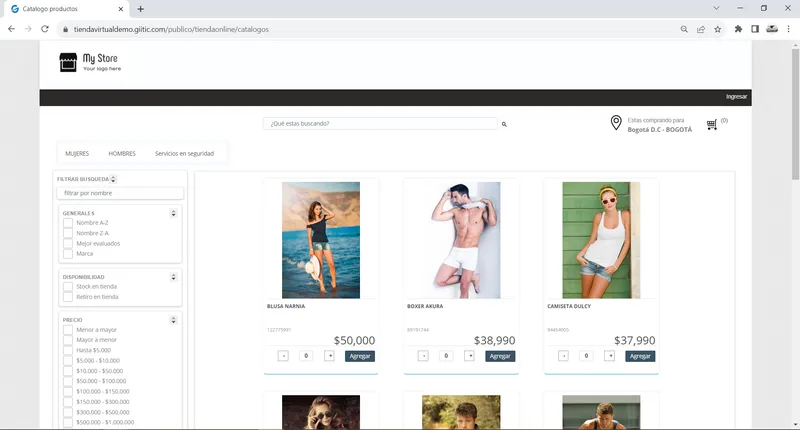
Task: Click the zoom magnifier icon in address bar
Action: pos(684,29)
